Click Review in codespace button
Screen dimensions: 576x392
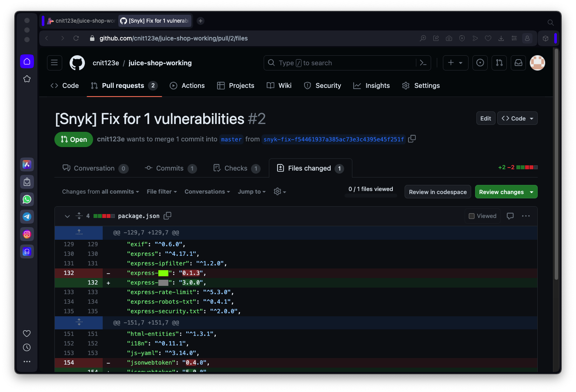[438, 192]
